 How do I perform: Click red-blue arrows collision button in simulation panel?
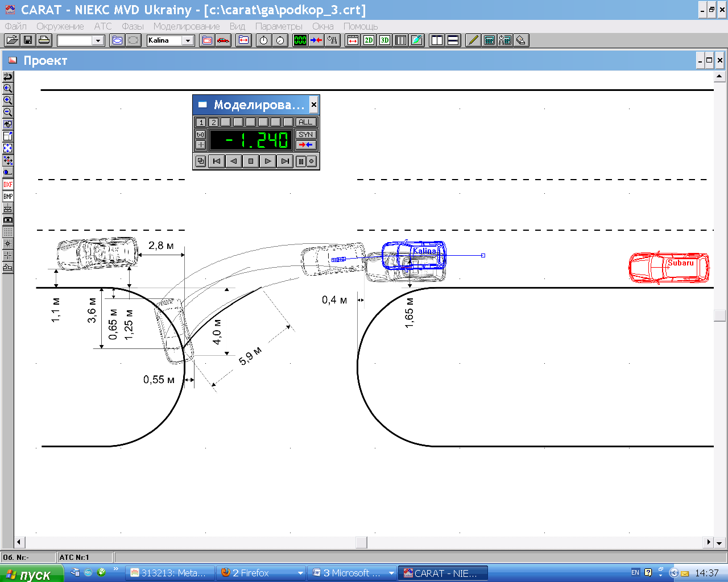[x=306, y=145]
